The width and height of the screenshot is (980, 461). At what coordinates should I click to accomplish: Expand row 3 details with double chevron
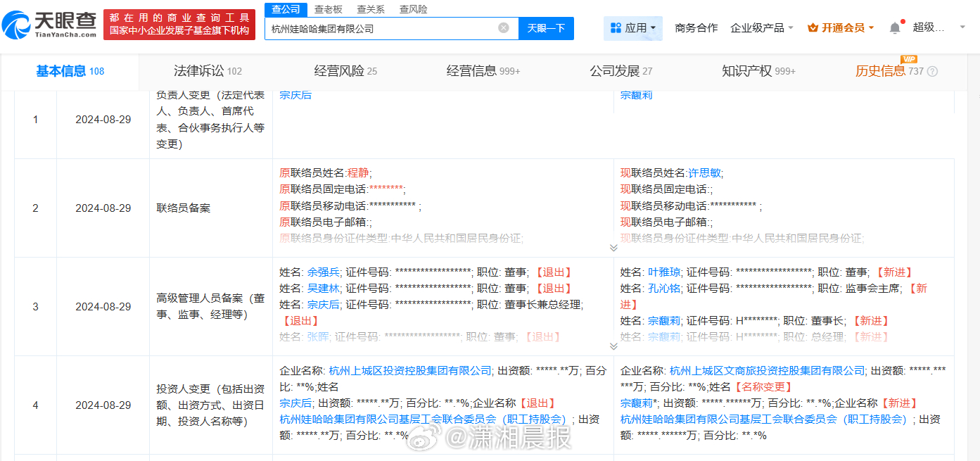click(x=613, y=346)
